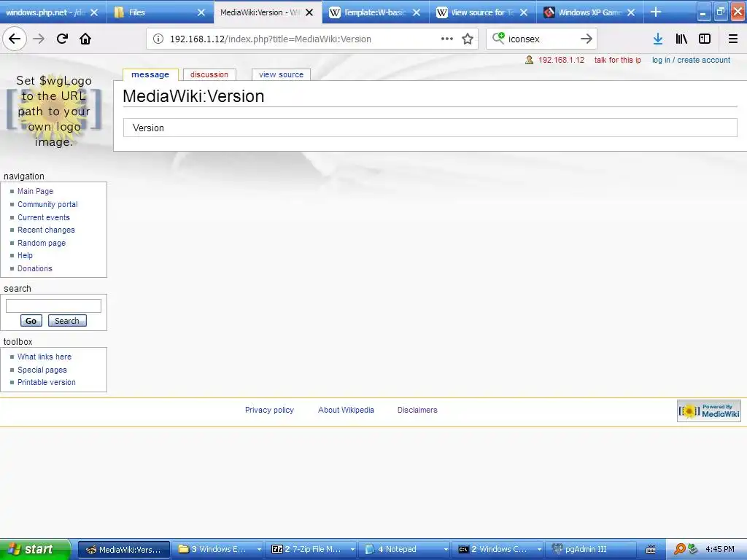Show site information icon in address bar
Screen dimensions: 747x560
click(158, 39)
